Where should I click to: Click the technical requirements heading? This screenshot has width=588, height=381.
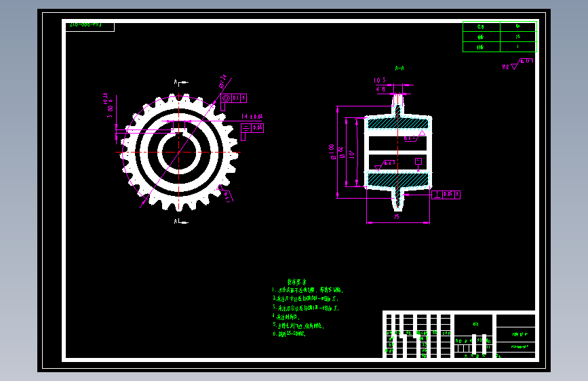point(296,281)
